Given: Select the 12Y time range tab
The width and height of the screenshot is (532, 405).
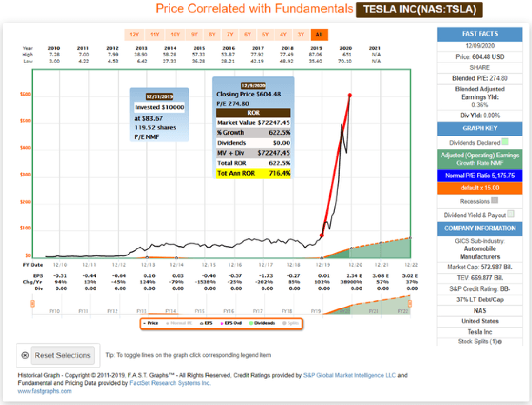Looking at the screenshot, I should pos(133,35).
